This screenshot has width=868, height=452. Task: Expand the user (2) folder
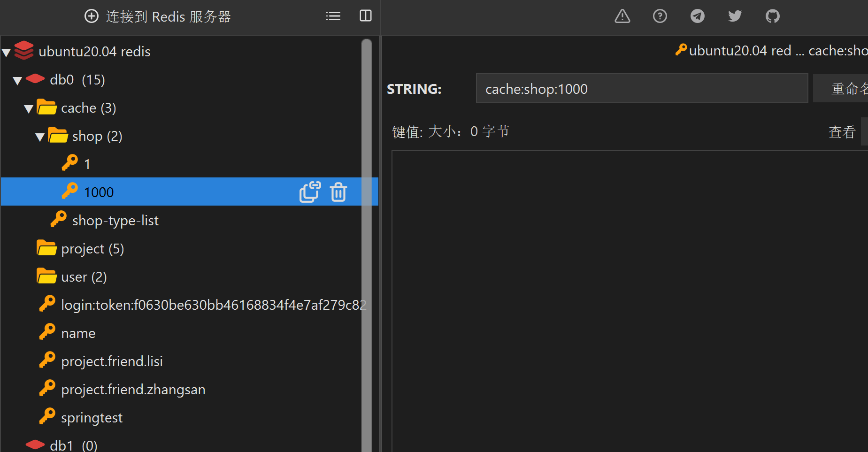coord(84,277)
